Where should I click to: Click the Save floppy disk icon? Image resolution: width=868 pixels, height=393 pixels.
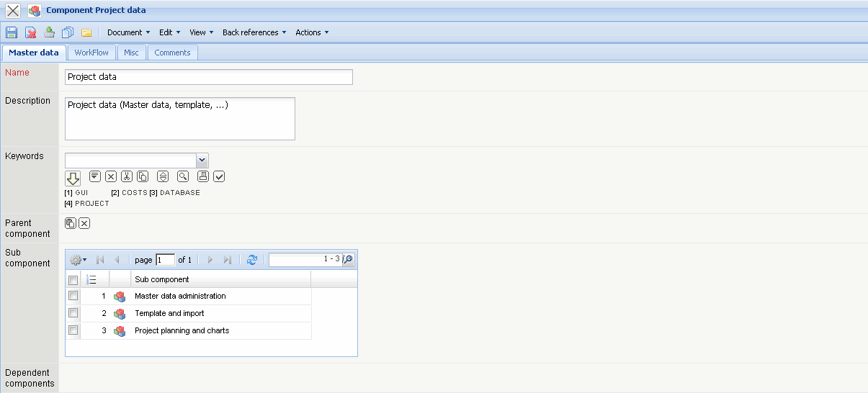pos(12,32)
